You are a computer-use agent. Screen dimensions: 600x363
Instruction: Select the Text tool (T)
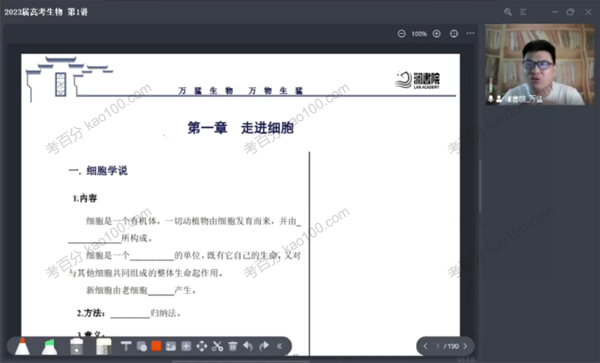click(x=126, y=347)
